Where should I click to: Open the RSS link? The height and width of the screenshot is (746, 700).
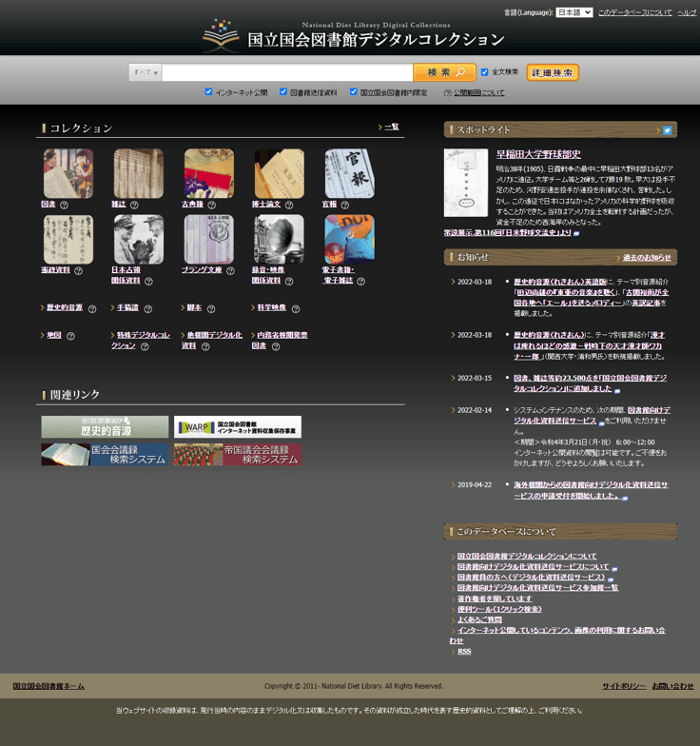pyautogui.click(x=464, y=652)
